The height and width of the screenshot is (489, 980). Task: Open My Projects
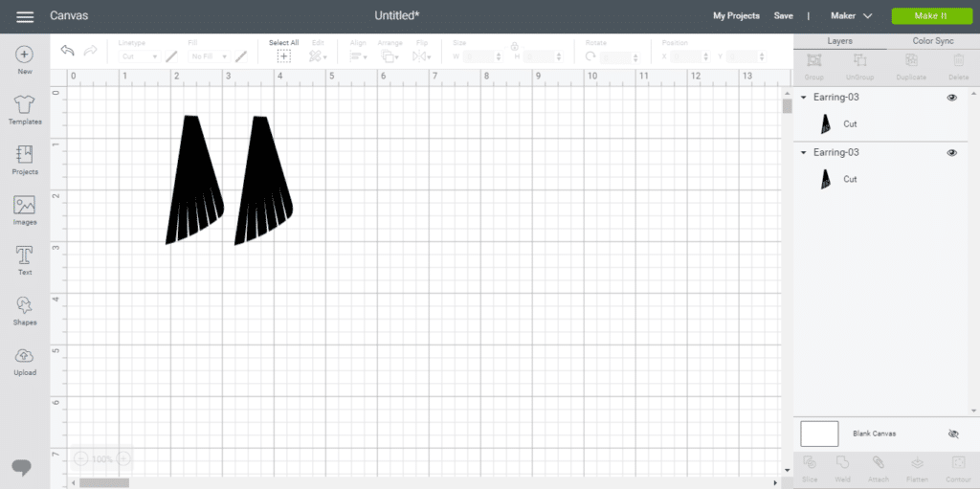click(x=736, y=16)
